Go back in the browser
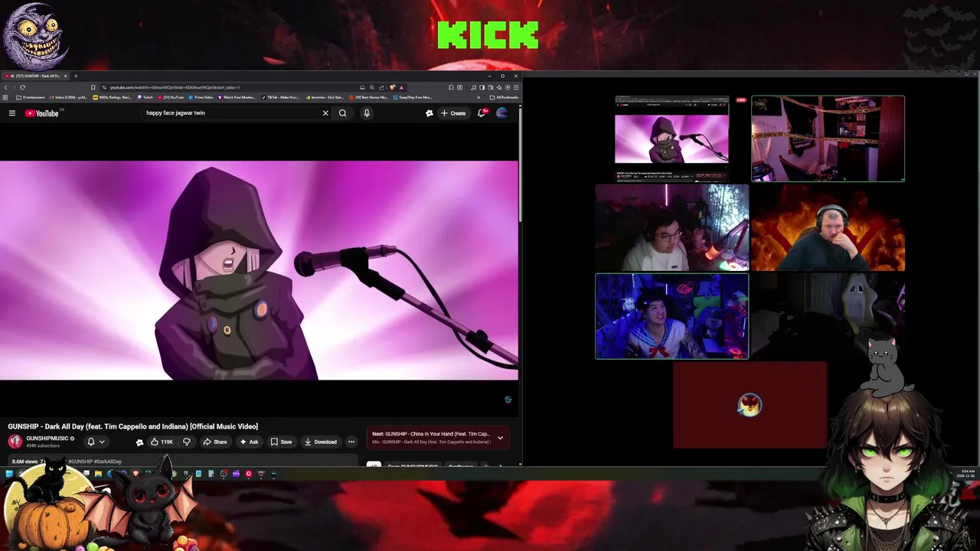 tap(5, 87)
